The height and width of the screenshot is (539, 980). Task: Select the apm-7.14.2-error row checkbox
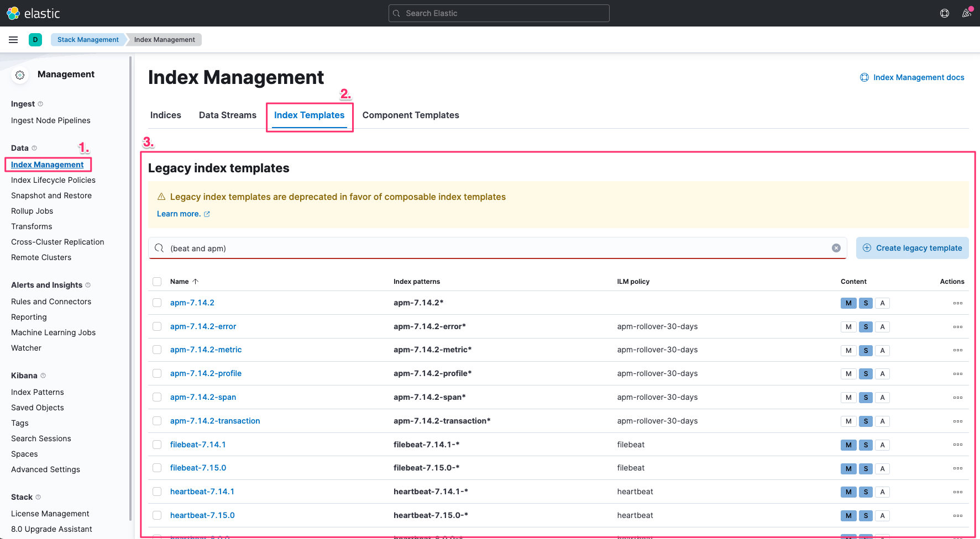157,326
